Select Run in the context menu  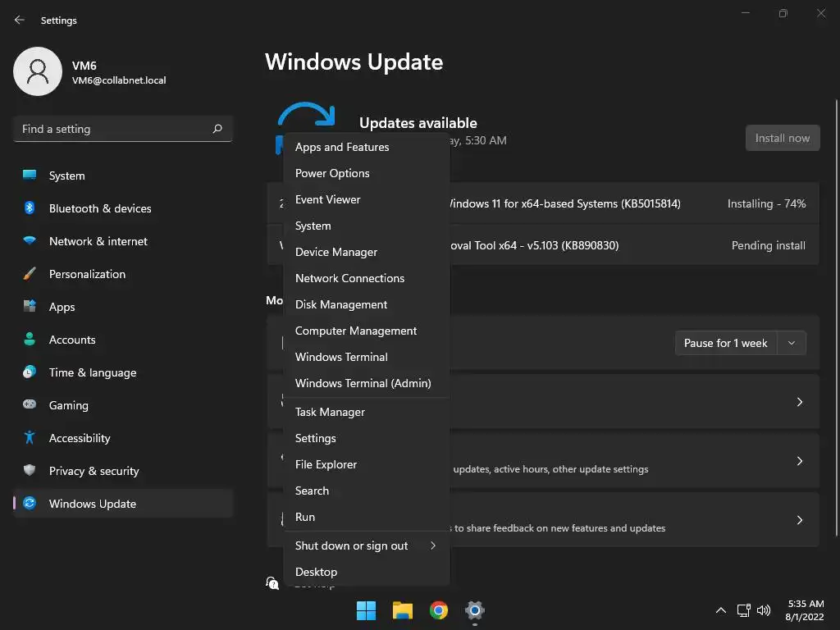tap(367, 517)
